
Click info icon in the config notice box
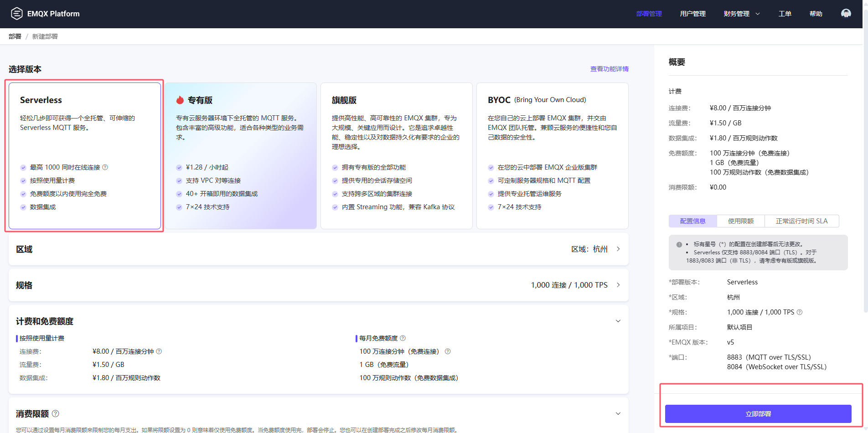coord(679,244)
